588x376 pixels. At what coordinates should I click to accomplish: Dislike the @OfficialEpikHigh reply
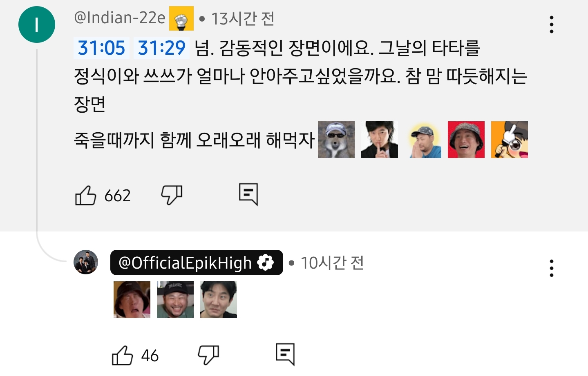point(208,355)
